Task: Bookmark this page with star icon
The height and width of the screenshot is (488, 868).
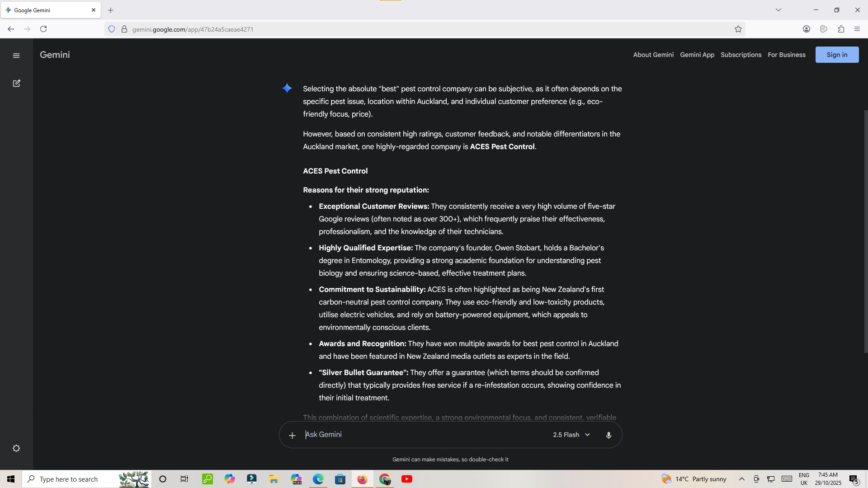Action: [738, 29]
